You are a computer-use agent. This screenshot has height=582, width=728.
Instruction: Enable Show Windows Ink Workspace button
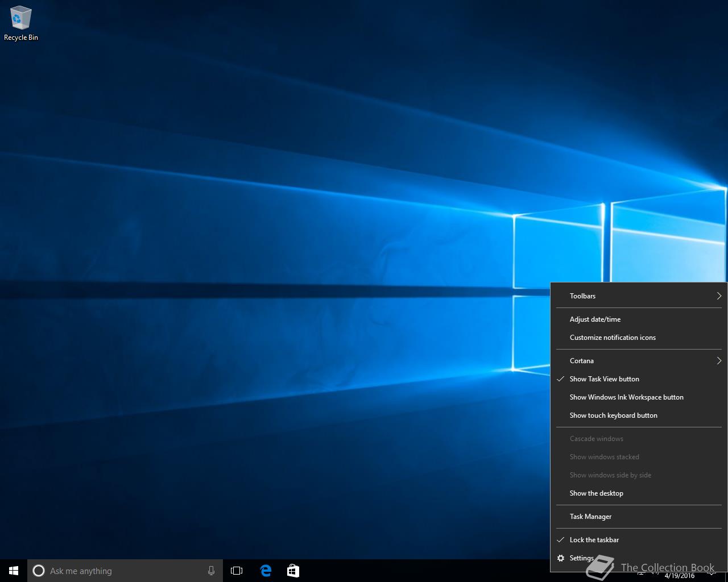(x=639, y=397)
